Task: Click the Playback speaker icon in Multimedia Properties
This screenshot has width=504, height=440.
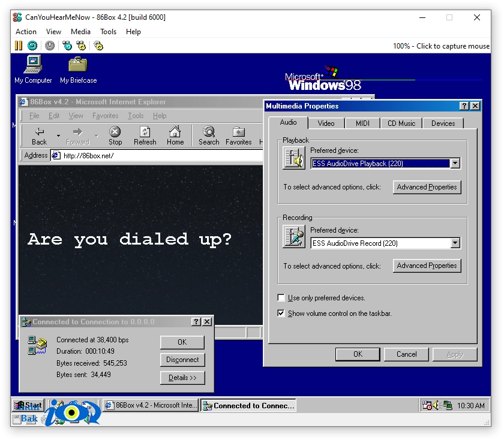Action: coord(294,158)
